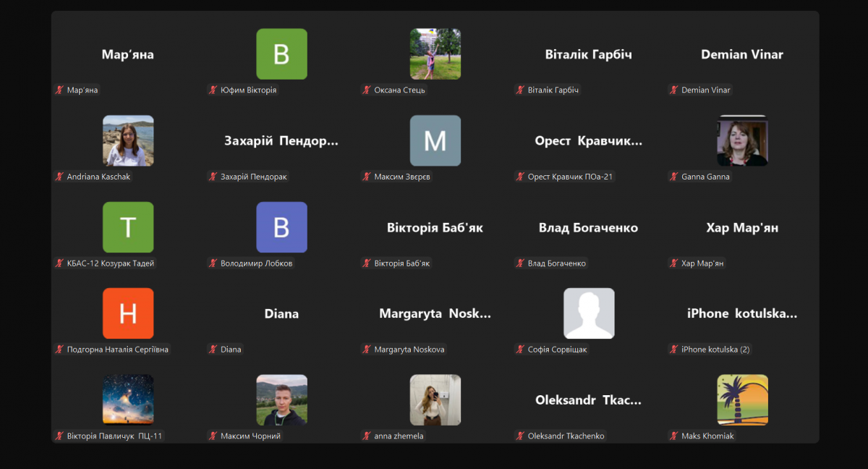Image resolution: width=868 pixels, height=469 pixels.
Task: Click the muted microphone icon next to Diana
Action: tap(213, 350)
